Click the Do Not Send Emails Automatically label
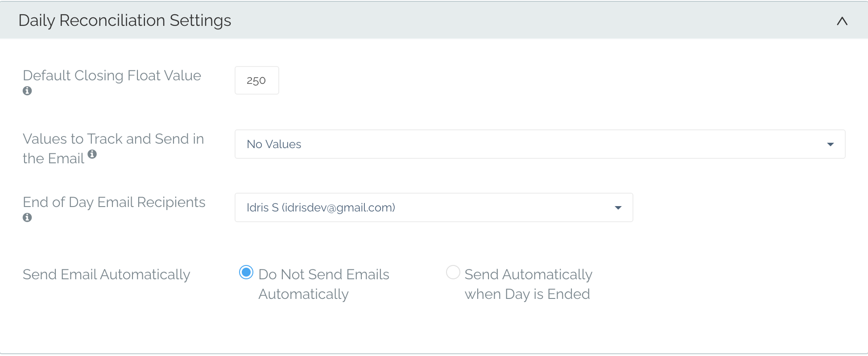868x356 pixels. [324, 284]
